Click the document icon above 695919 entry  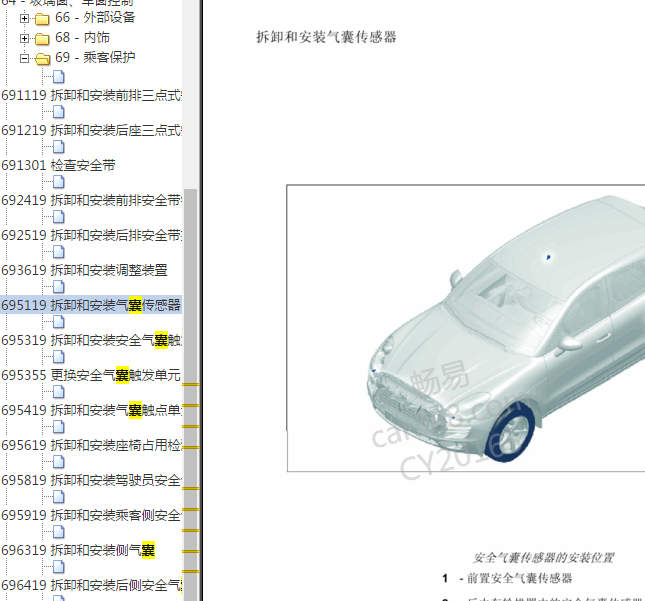(x=59, y=497)
